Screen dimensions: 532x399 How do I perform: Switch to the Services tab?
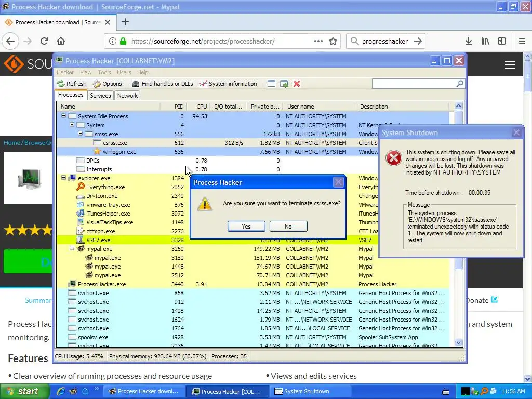pyautogui.click(x=100, y=96)
